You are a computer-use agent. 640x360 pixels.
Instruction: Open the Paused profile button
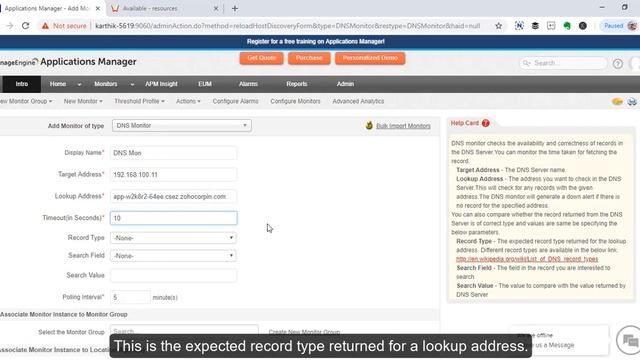point(620,26)
